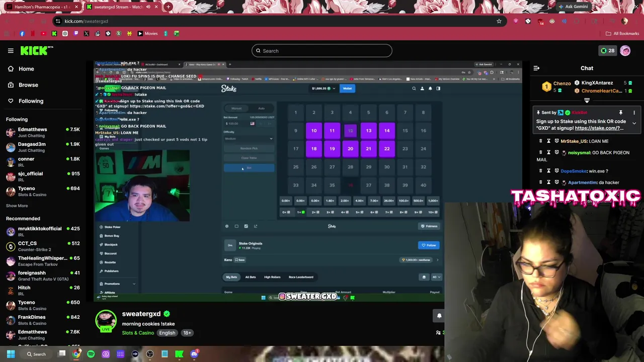Switch to the All Bets tab in the stream
Screen dimensions: 644x362
pyautogui.click(x=251, y=277)
